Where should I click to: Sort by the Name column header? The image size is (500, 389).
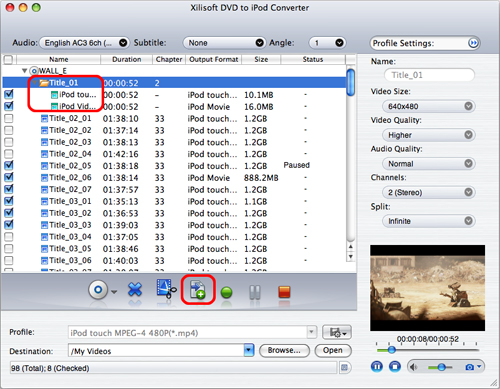(x=59, y=59)
